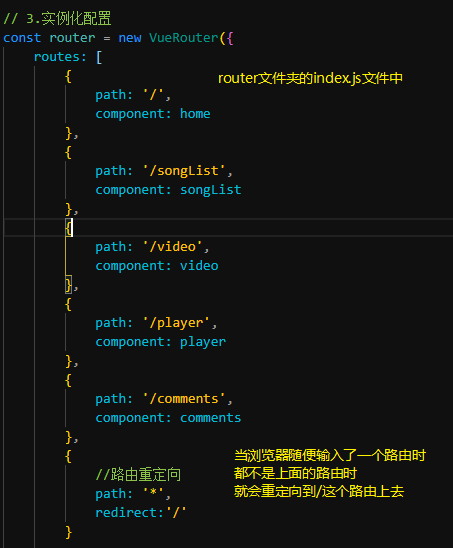Viewport: 453px width, 548px height.
Task: Click the yellow annotation 'router文件夹的index.js文件中'
Action: tap(310, 78)
